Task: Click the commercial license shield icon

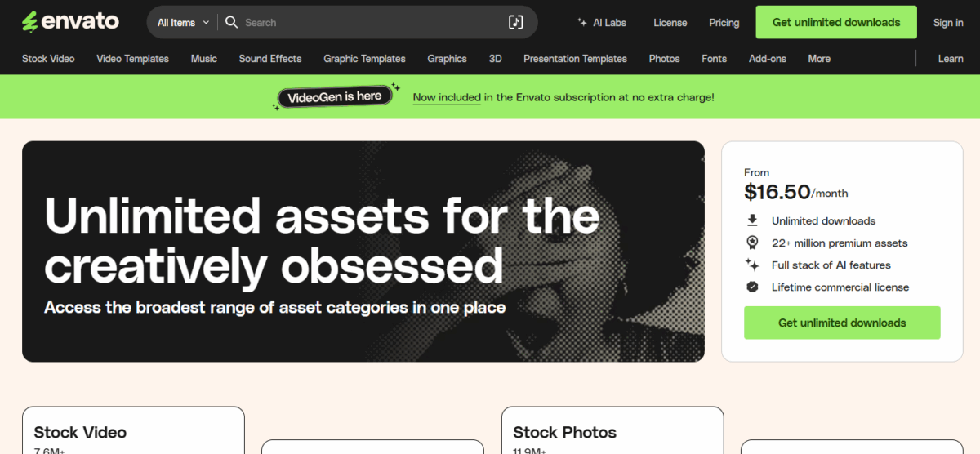Action: tap(752, 287)
